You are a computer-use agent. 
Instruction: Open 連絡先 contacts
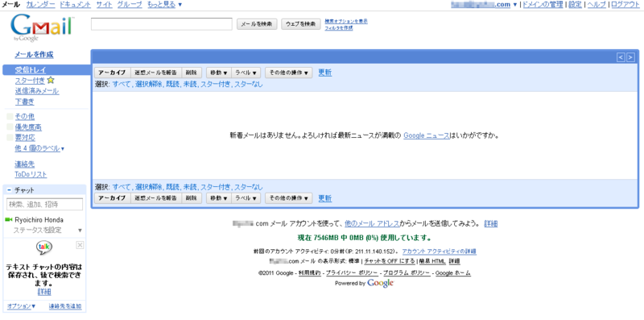coord(25,164)
